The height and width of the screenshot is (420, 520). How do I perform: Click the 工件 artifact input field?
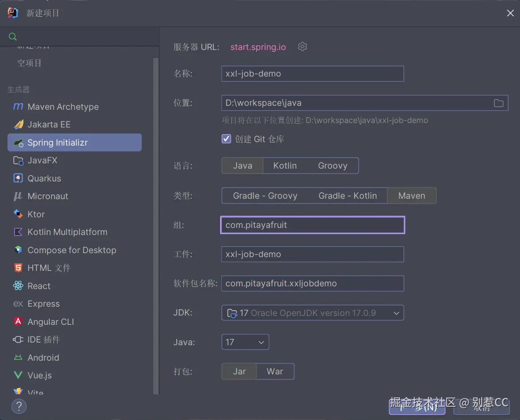click(312, 254)
